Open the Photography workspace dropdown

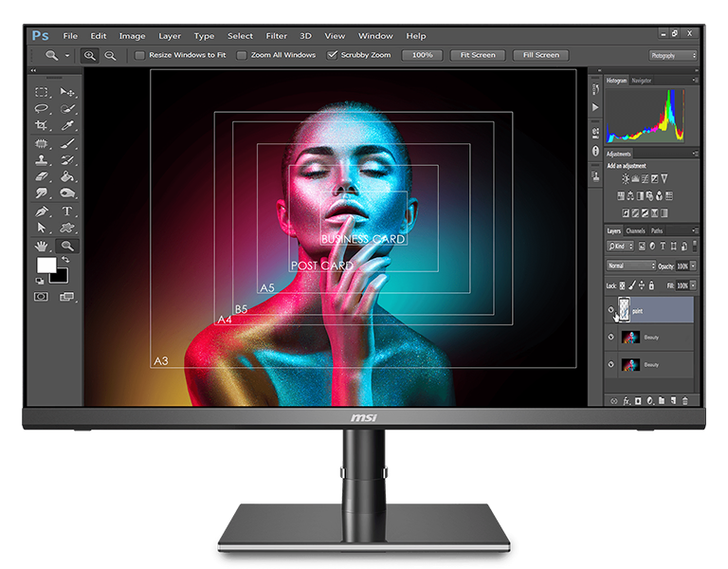[x=673, y=56]
